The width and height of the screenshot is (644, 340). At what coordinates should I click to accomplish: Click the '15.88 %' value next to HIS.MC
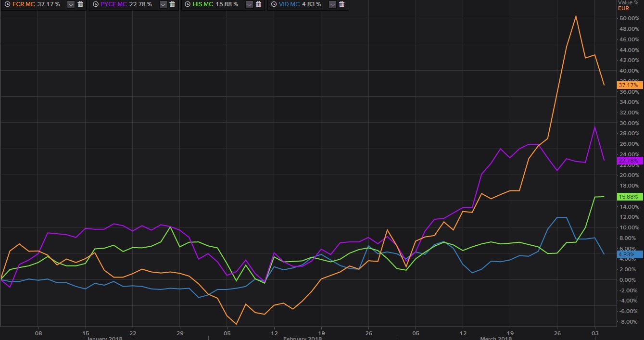227,4
